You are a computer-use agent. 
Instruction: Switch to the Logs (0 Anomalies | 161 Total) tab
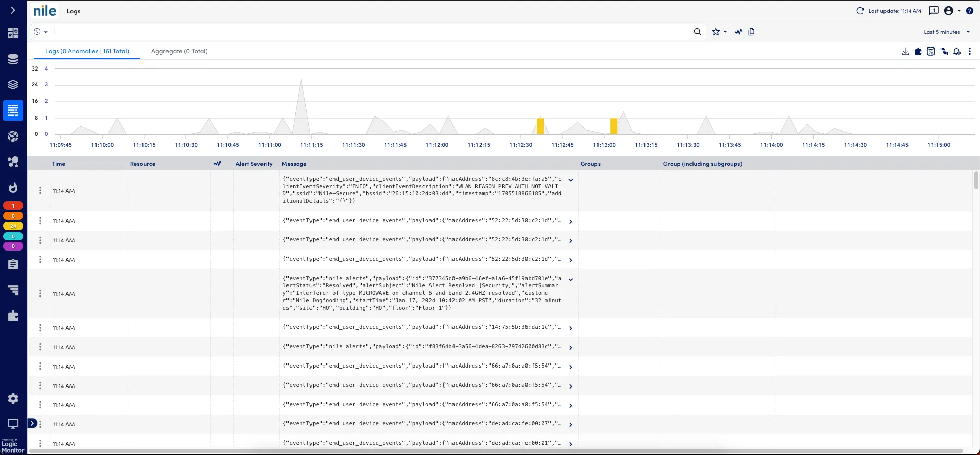pyautogui.click(x=87, y=51)
